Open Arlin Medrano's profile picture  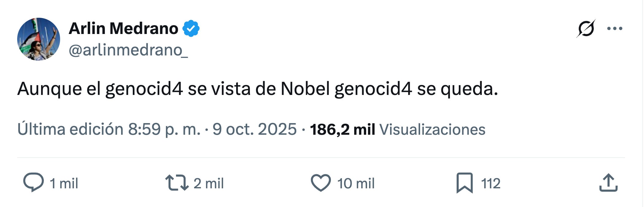[x=39, y=39]
